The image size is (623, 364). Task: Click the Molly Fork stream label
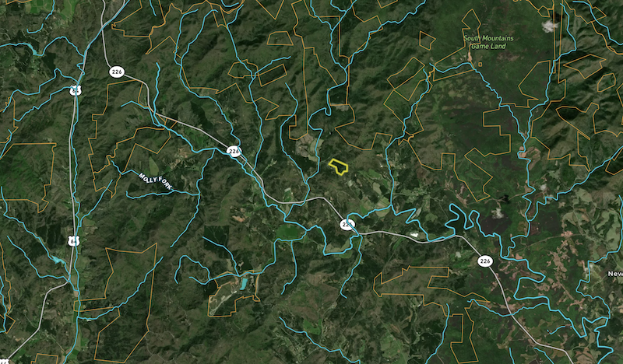point(155,181)
